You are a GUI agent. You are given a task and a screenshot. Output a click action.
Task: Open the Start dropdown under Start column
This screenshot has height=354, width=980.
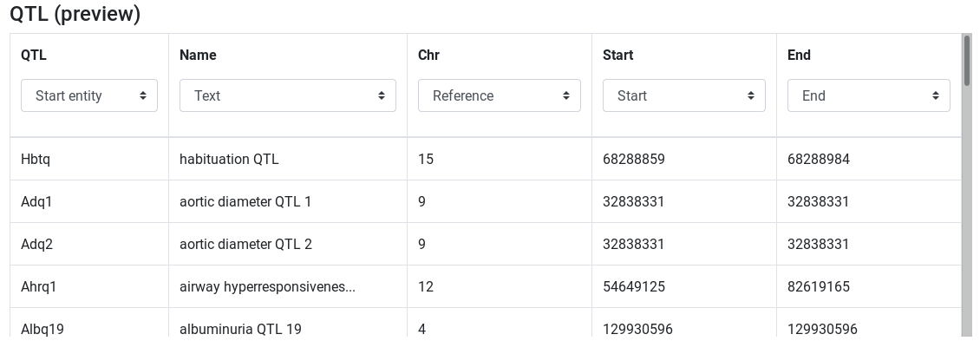[683, 95]
